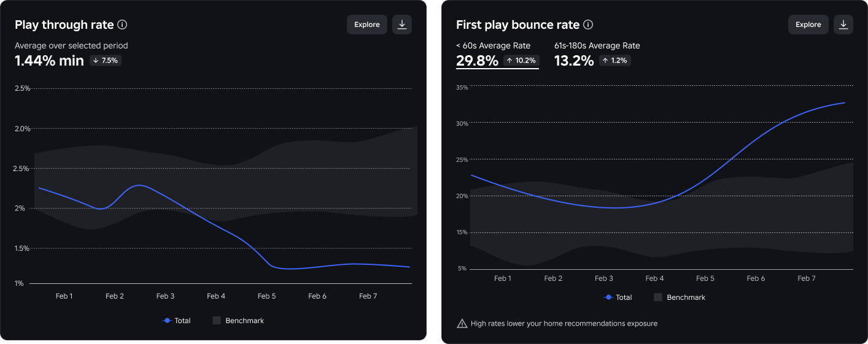Download the Play through rate chart
This screenshot has height=344, width=868.
pyautogui.click(x=402, y=25)
